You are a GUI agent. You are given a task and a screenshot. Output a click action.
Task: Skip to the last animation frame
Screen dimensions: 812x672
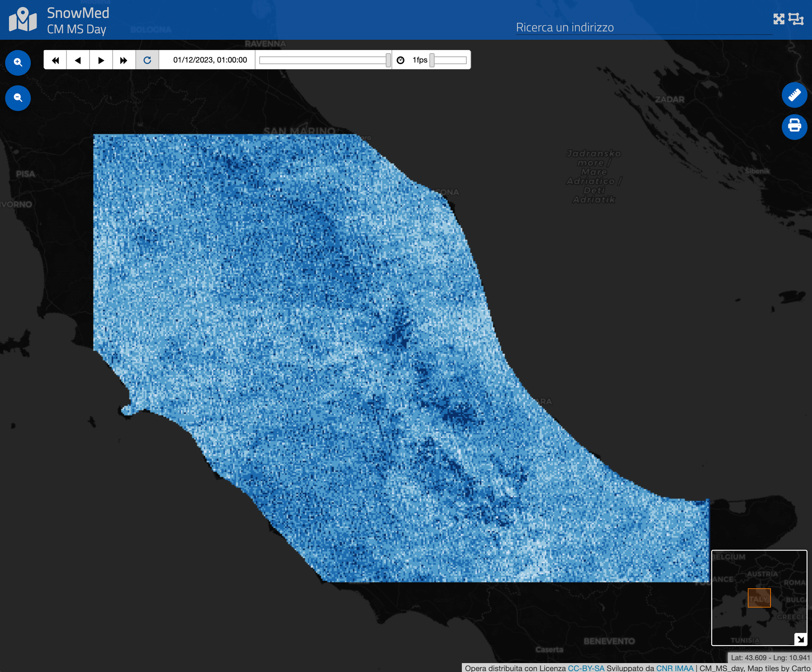(x=124, y=60)
